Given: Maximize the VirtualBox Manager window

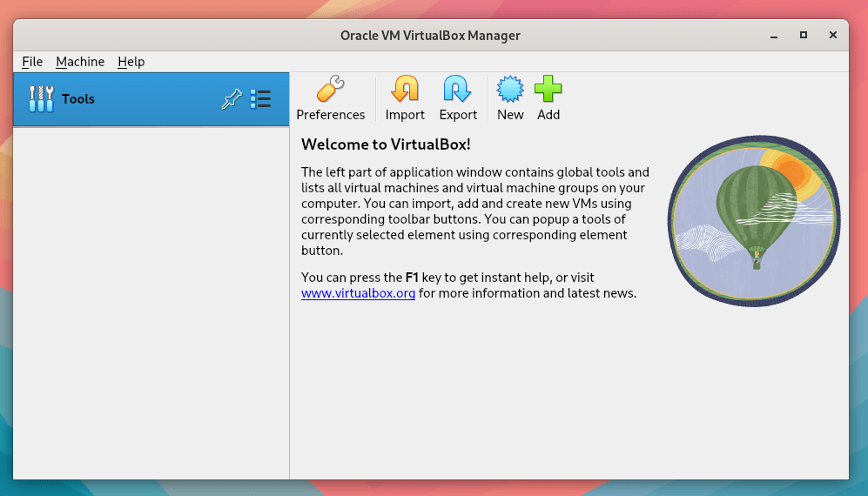Looking at the screenshot, I should pos(804,35).
